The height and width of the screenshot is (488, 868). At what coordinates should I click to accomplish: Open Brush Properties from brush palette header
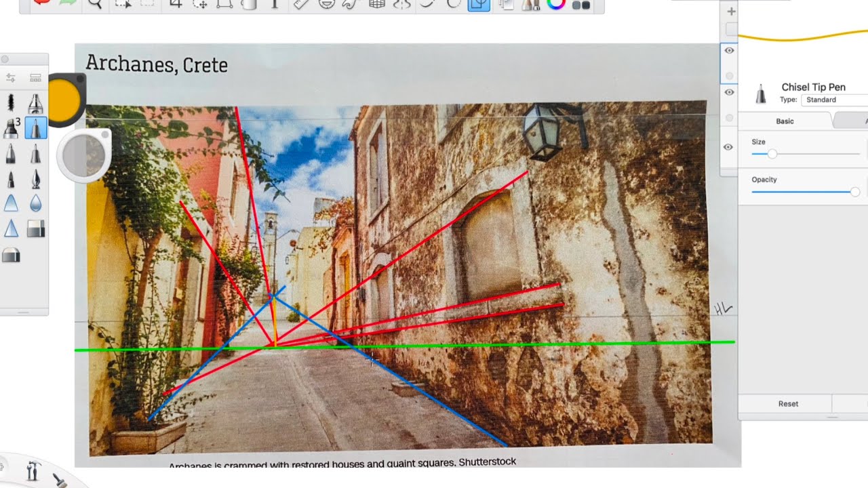[x=11, y=78]
